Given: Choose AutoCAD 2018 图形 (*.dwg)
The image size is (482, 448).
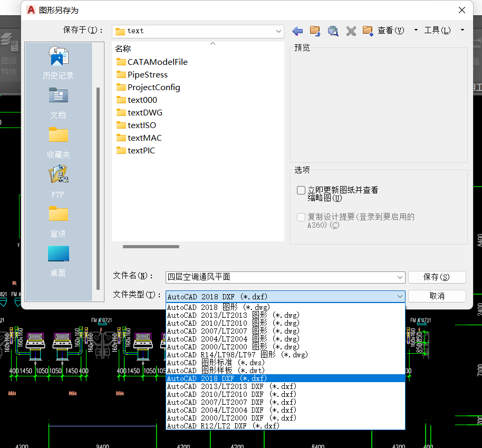Looking at the screenshot, I should (x=286, y=307).
